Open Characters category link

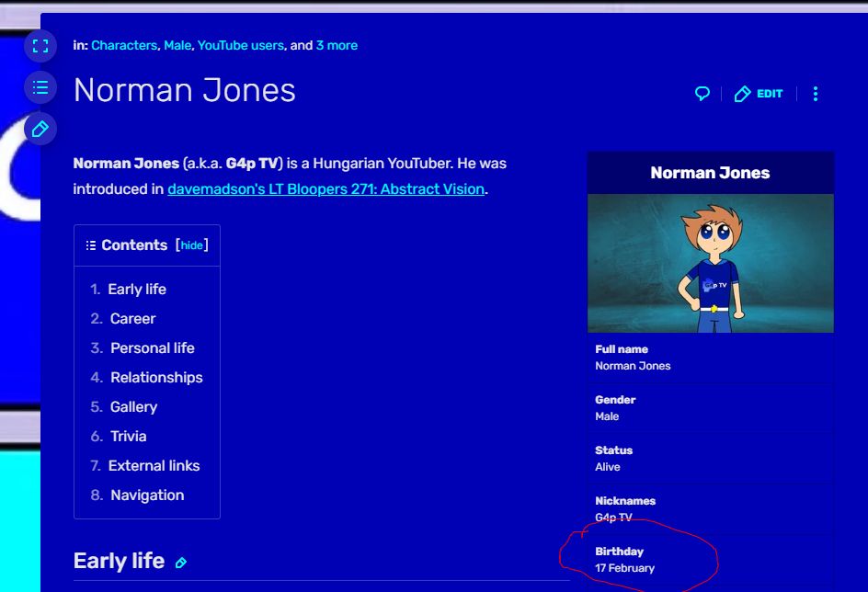point(124,45)
